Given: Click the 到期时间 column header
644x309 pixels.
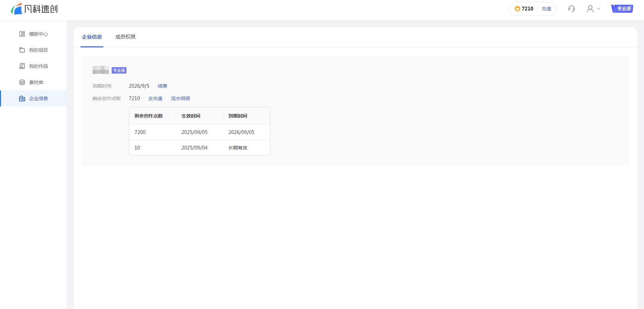Looking at the screenshot, I should [x=238, y=116].
